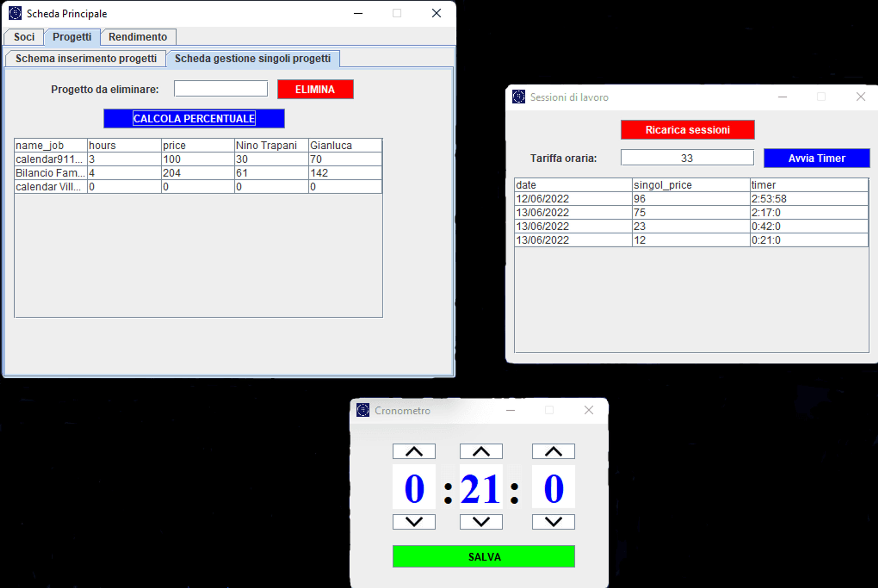Start the timer with Avvia Timer
This screenshot has height=588, width=878.
point(817,158)
